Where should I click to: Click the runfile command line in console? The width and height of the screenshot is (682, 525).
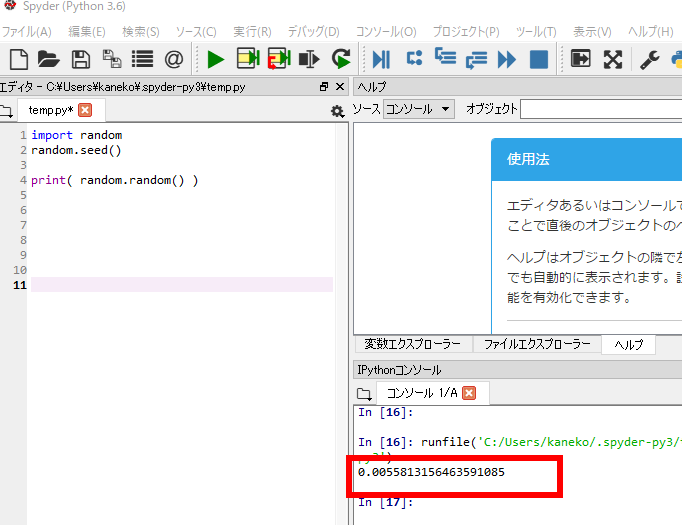(x=520, y=442)
